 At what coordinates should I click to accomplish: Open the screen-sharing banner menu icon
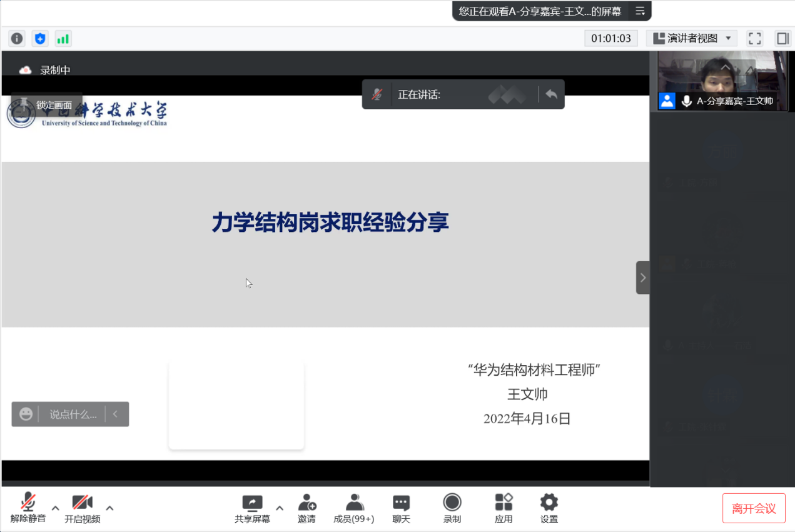pyautogui.click(x=640, y=11)
